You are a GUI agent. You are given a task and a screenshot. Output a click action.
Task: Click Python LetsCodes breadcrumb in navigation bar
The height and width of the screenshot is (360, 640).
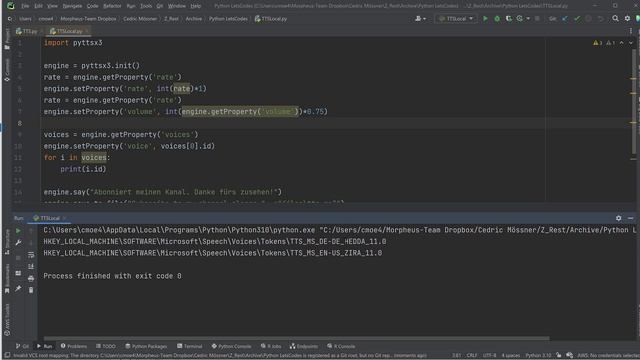tap(228, 19)
